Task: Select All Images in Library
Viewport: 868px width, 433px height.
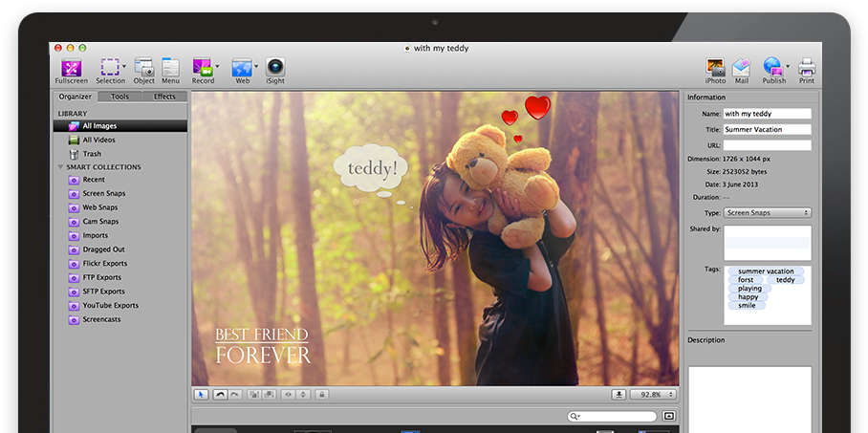Action: tap(120, 125)
